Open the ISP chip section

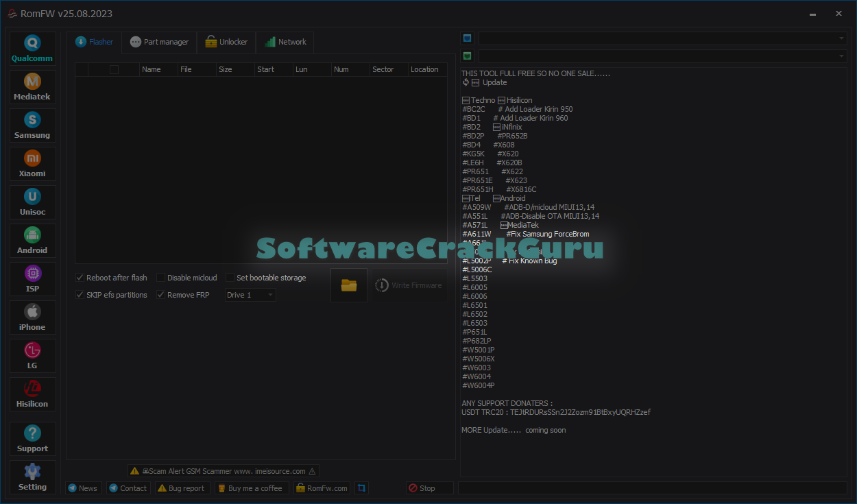(x=32, y=279)
